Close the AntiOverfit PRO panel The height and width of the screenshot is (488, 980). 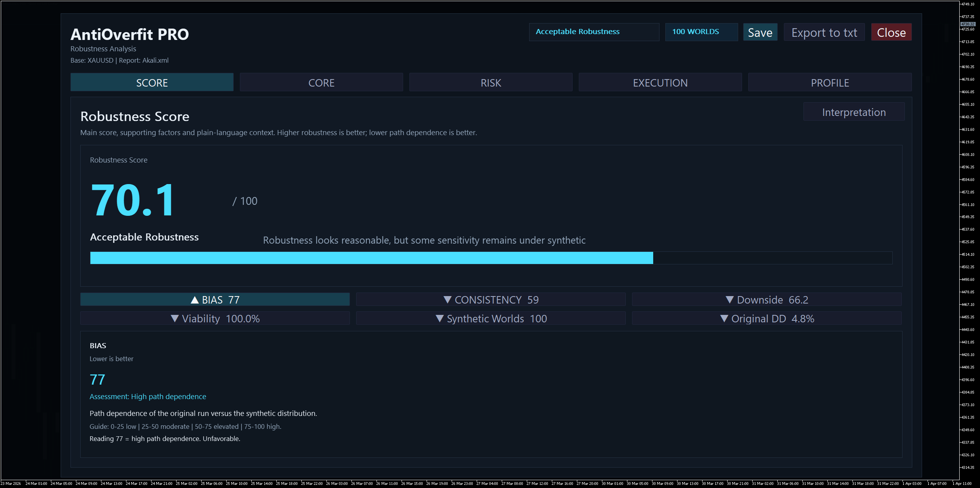pyautogui.click(x=891, y=33)
